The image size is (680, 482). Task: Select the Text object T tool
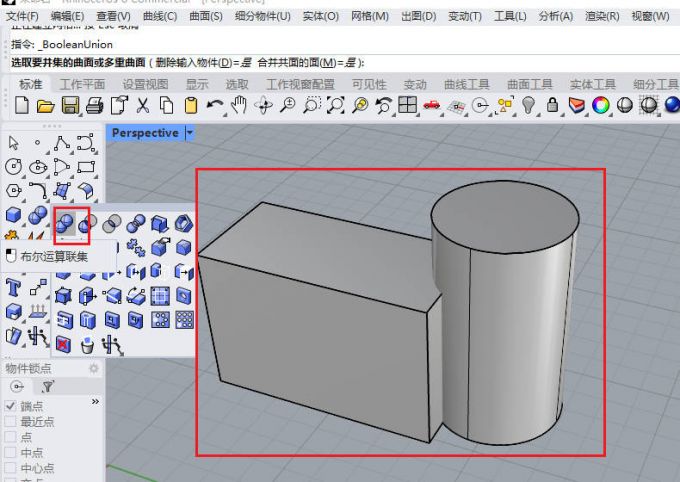click(x=13, y=287)
